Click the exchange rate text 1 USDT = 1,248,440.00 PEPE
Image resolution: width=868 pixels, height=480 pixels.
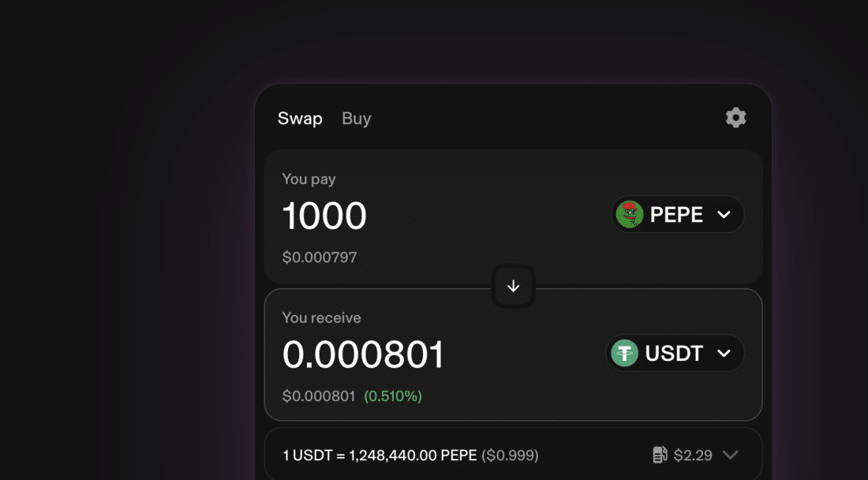[x=380, y=456]
